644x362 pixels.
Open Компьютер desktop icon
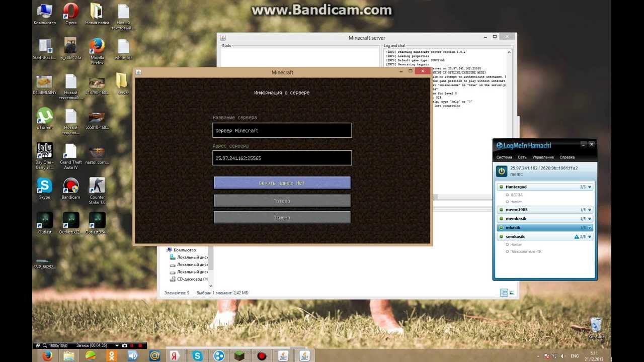tap(45, 14)
